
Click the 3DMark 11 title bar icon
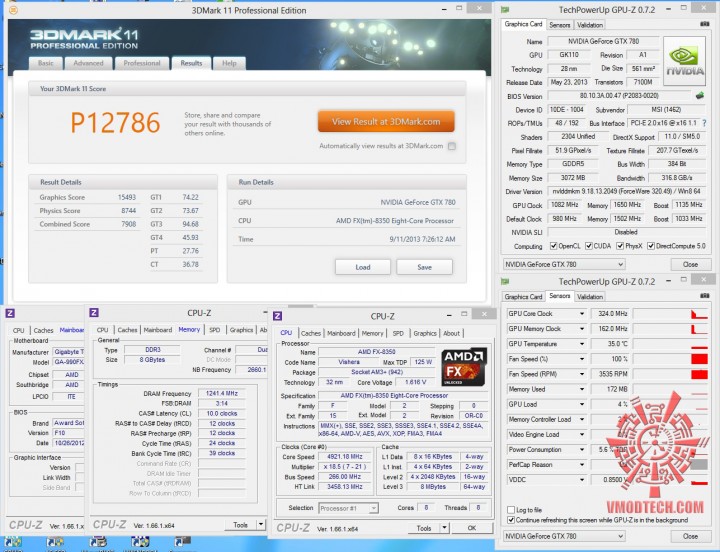[13, 10]
